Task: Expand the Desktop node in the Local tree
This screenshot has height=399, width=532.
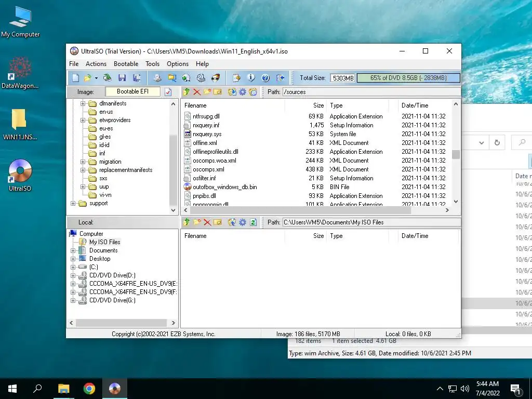Action: (x=73, y=259)
